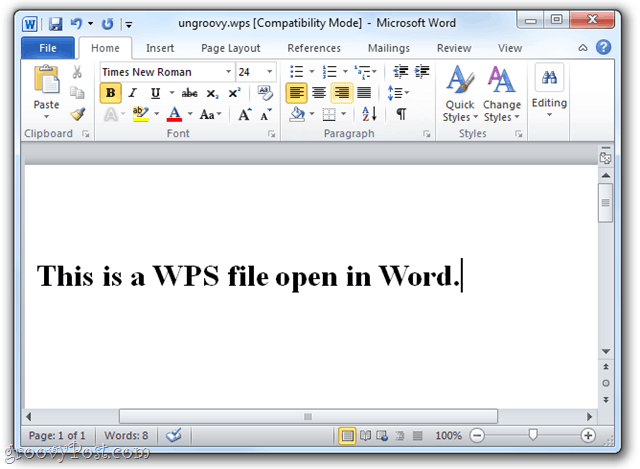Click the horizontal scrollbar thumb
The image size is (640, 469).
(x=307, y=415)
